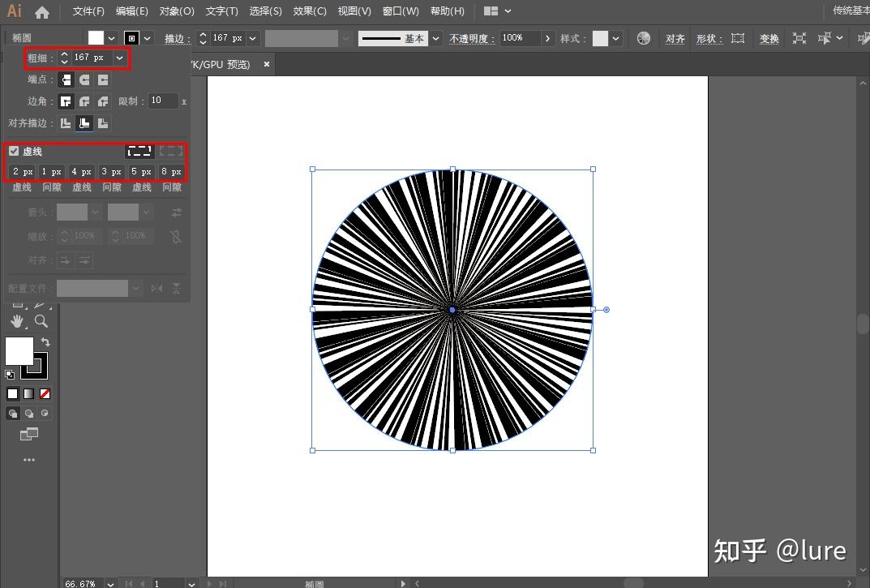Screen dimensions: 870x588
Task: Open the 效果(C) menu
Action: pos(309,11)
